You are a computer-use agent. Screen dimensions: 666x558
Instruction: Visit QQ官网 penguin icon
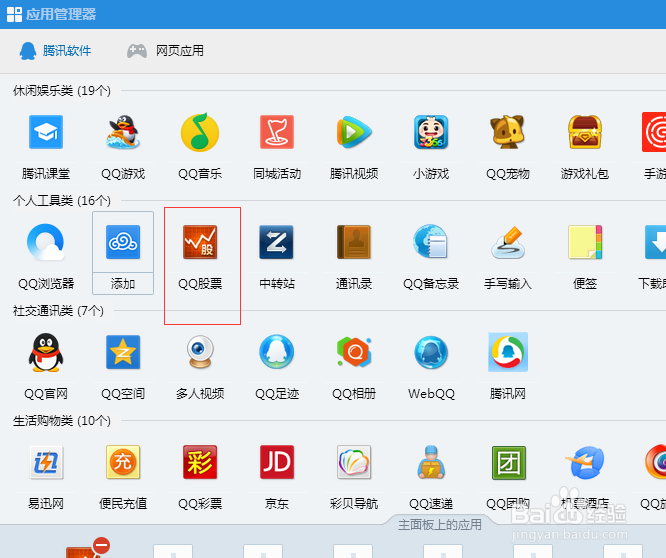46,352
